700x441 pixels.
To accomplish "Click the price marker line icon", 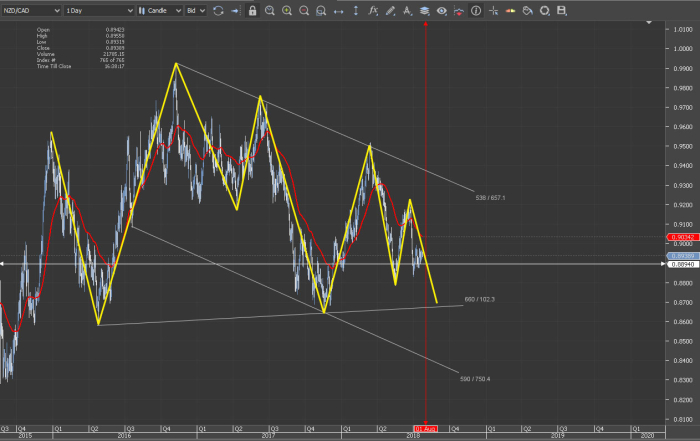I will tap(458, 11).
